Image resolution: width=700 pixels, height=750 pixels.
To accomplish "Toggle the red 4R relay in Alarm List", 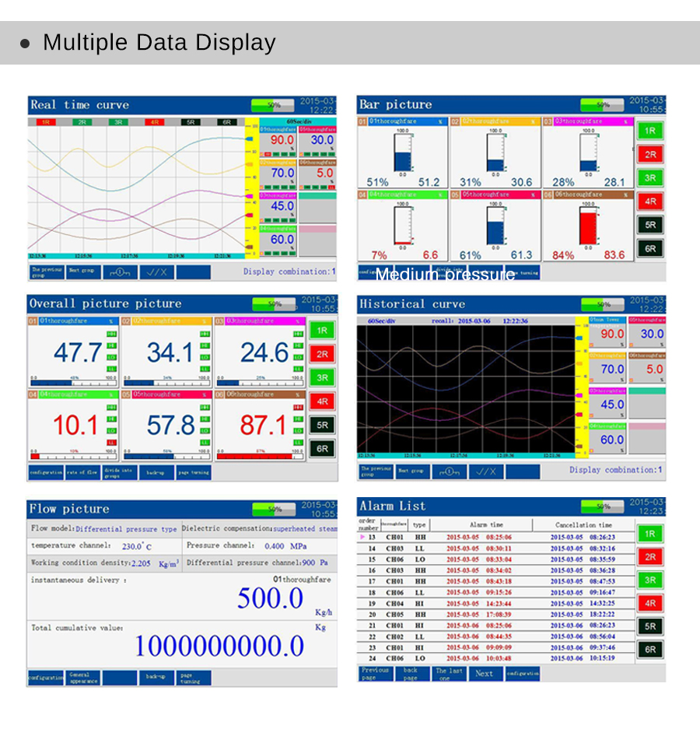I will [649, 603].
